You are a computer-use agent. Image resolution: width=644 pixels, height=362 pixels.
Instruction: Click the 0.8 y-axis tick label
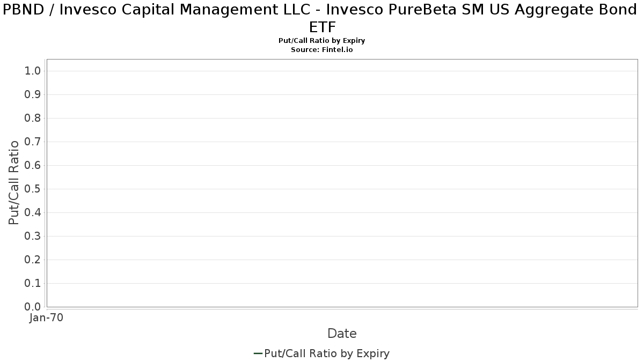coord(33,119)
